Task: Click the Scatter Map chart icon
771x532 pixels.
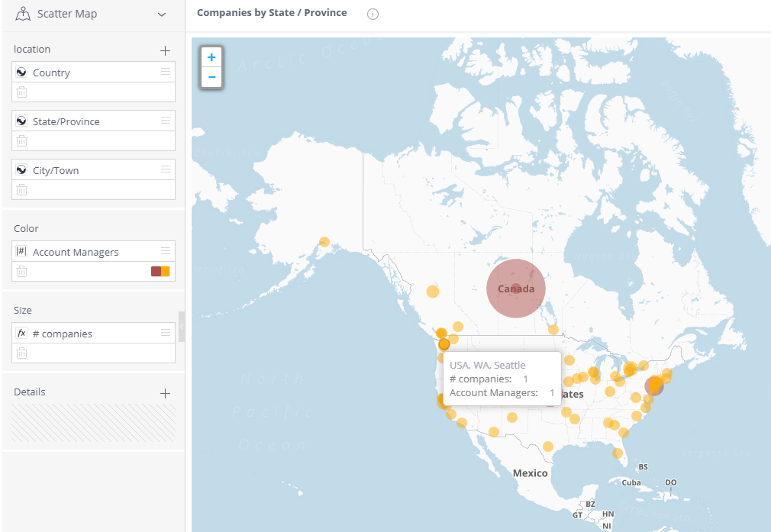Action: (23, 13)
